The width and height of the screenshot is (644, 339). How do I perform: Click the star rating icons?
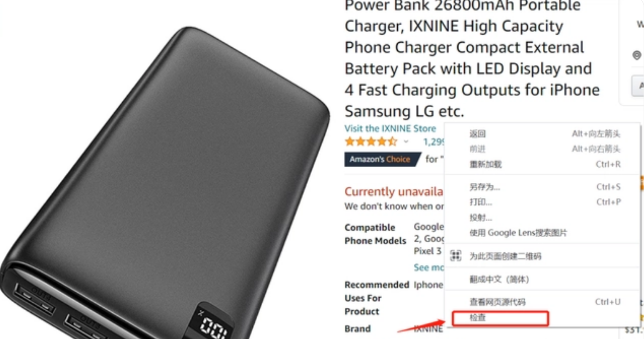(x=371, y=141)
